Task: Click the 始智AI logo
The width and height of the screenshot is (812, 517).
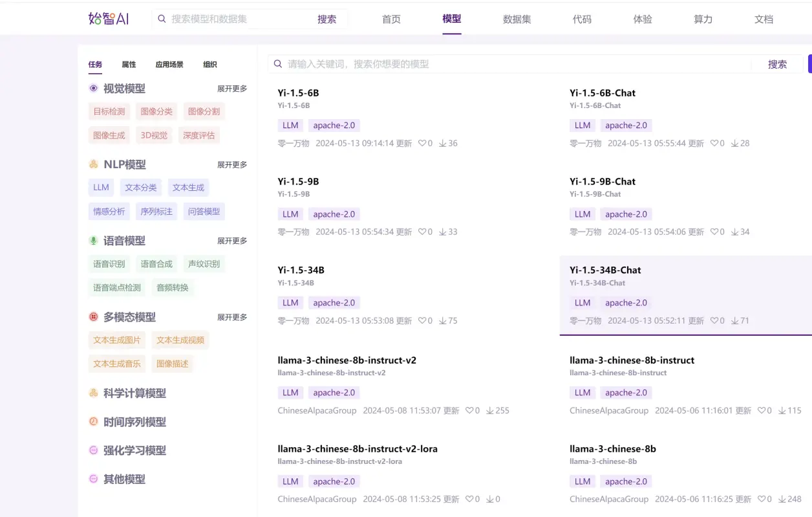Action: coord(109,19)
